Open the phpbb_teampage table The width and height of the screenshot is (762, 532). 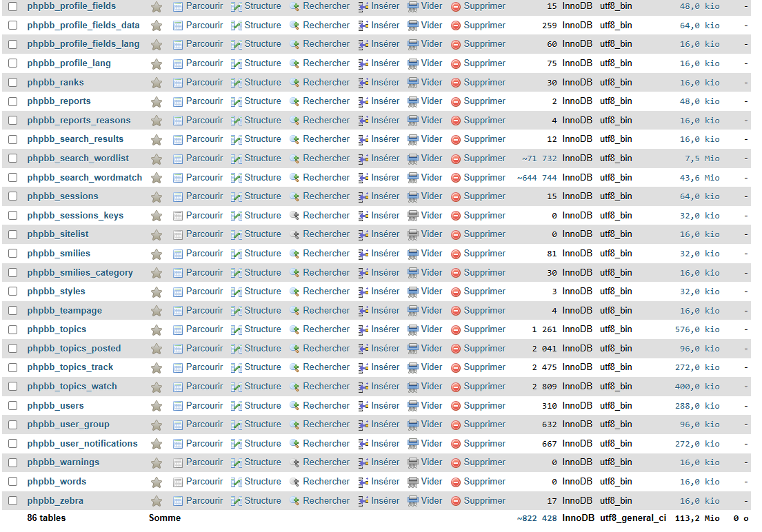(x=65, y=311)
